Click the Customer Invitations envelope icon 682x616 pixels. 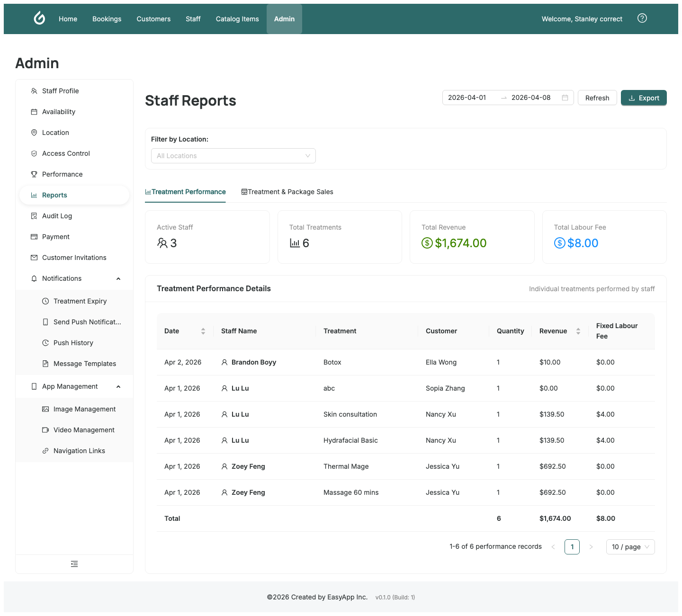coord(34,258)
